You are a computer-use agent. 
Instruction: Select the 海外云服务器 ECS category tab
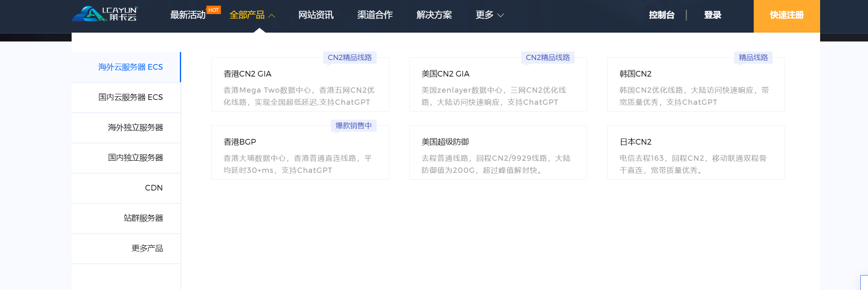click(130, 67)
